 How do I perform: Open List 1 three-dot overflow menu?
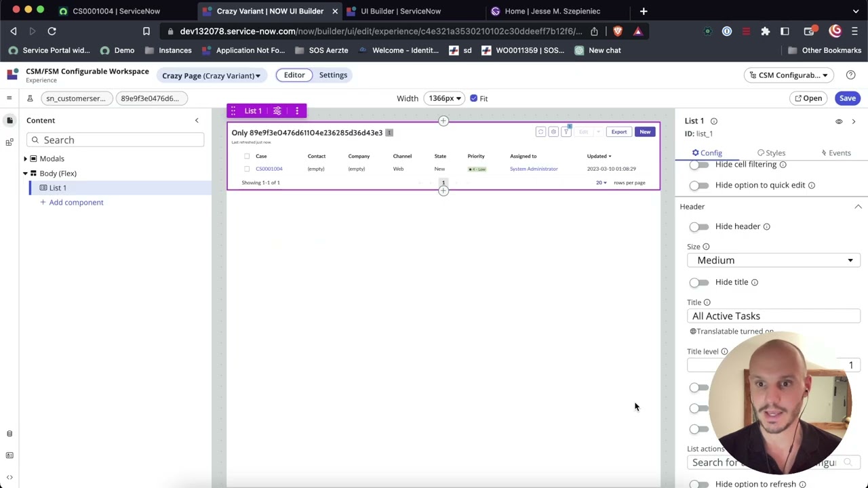click(x=296, y=110)
